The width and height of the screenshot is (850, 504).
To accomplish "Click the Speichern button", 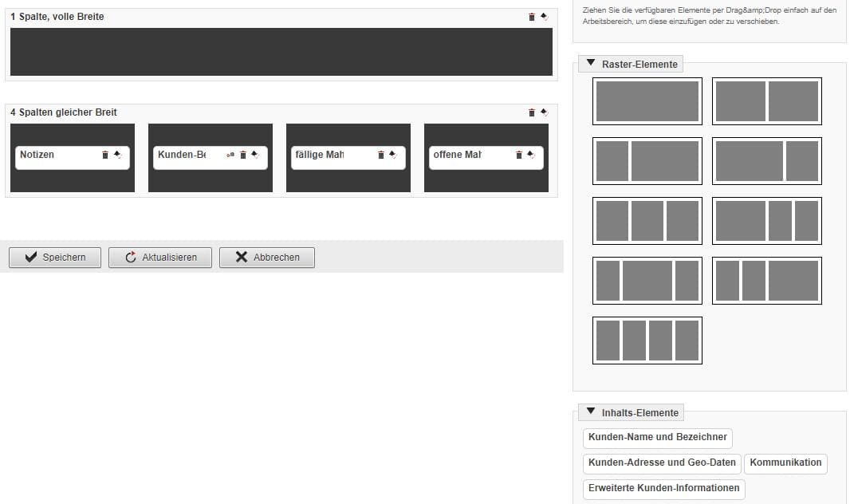I will point(55,258).
